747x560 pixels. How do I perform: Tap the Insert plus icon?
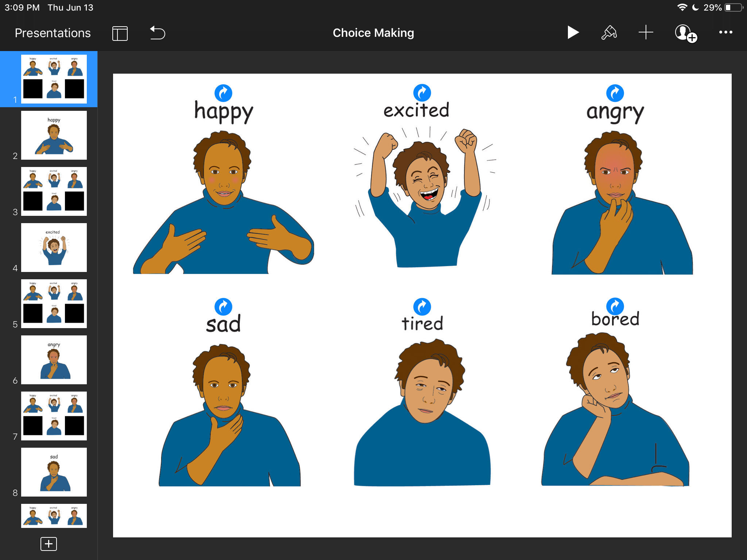[x=646, y=33]
